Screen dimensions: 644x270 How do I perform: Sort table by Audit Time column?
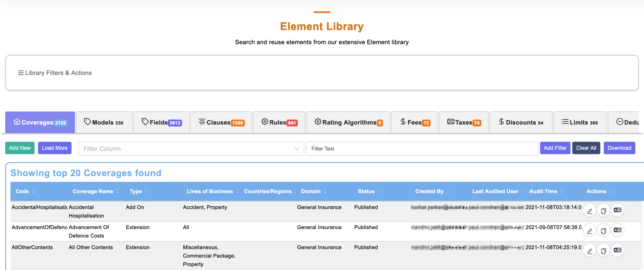pos(561,191)
